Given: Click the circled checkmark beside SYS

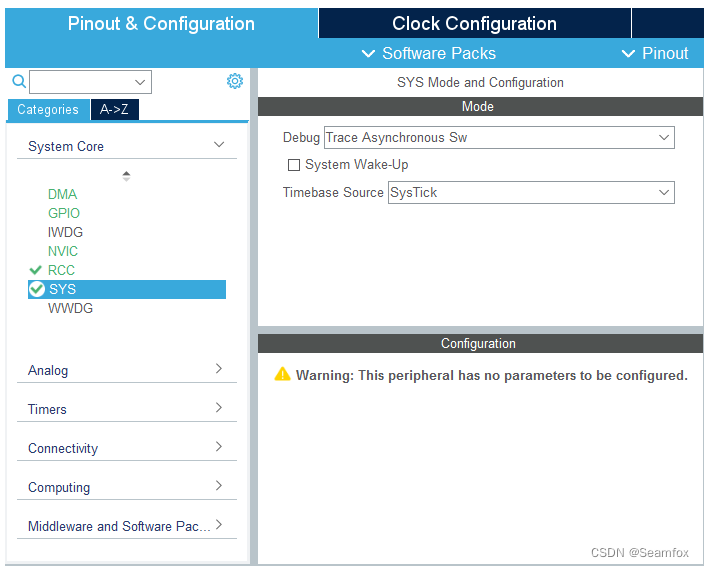Looking at the screenshot, I should pos(37,289).
